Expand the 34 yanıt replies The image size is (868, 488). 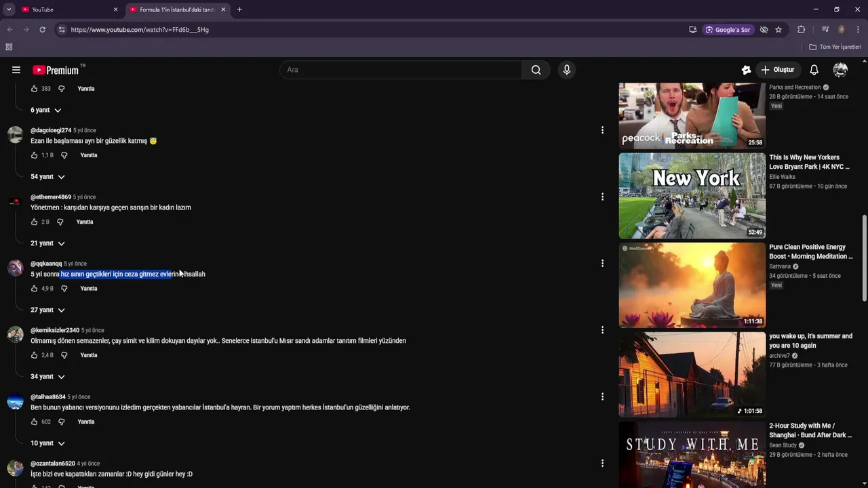coord(47,376)
